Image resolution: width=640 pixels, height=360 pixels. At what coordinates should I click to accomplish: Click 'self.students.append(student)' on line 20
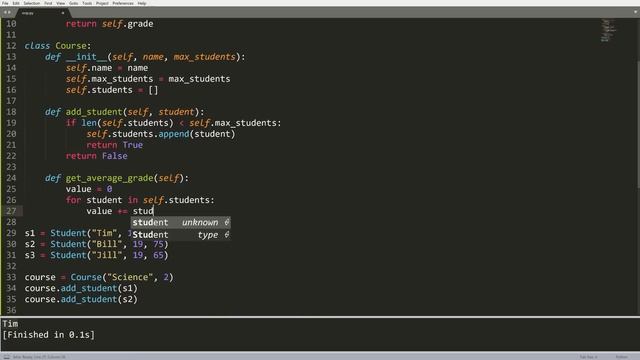(x=161, y=134)
